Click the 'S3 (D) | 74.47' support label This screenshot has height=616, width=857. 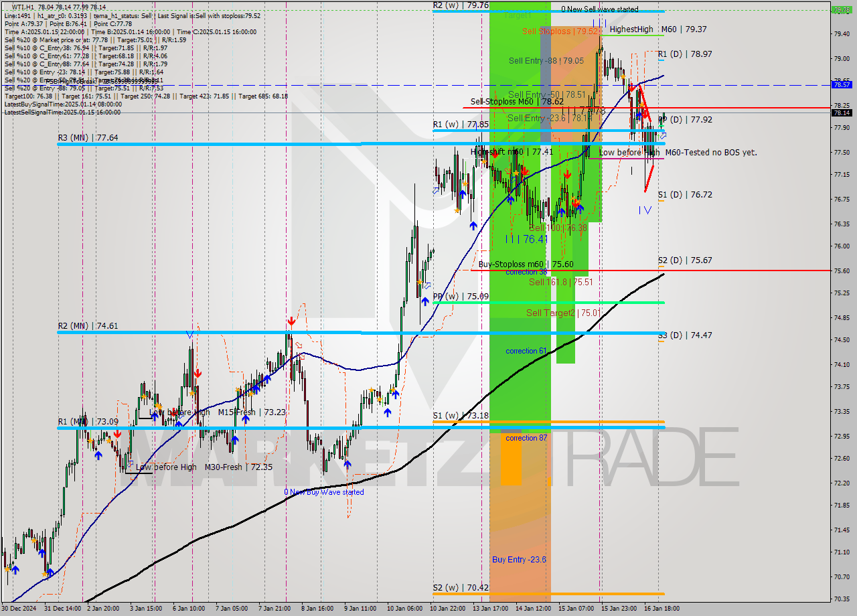[684, 335]
